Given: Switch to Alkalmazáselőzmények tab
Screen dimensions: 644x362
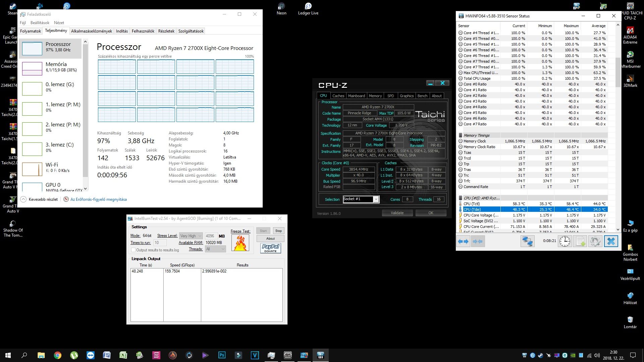Looking at the screenshot, I should [92, 31].
